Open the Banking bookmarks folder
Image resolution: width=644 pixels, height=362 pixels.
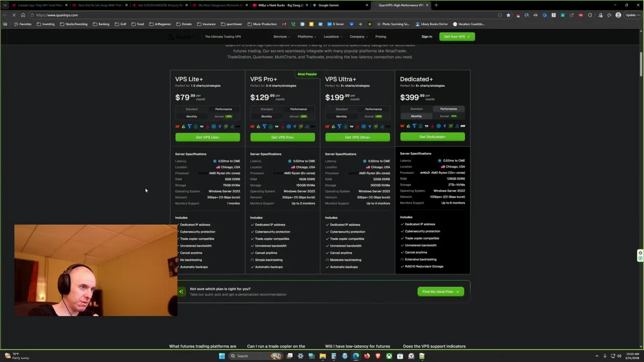[x=101, y=24]
